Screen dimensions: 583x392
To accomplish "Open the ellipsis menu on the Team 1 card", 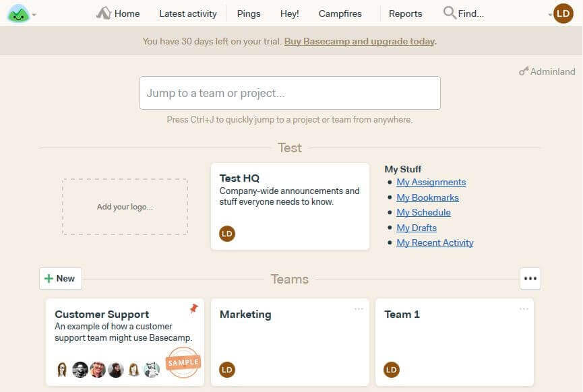I will click(x=524, y=308).
